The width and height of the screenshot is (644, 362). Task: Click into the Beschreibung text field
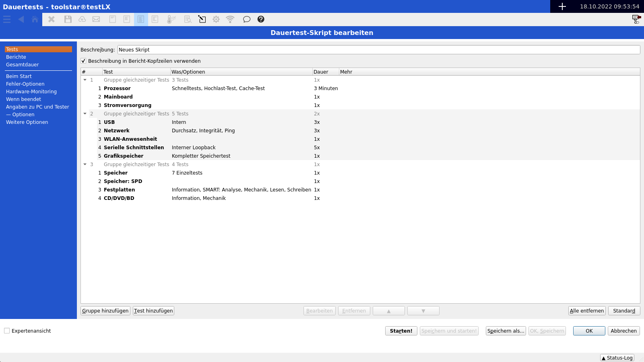378,50
